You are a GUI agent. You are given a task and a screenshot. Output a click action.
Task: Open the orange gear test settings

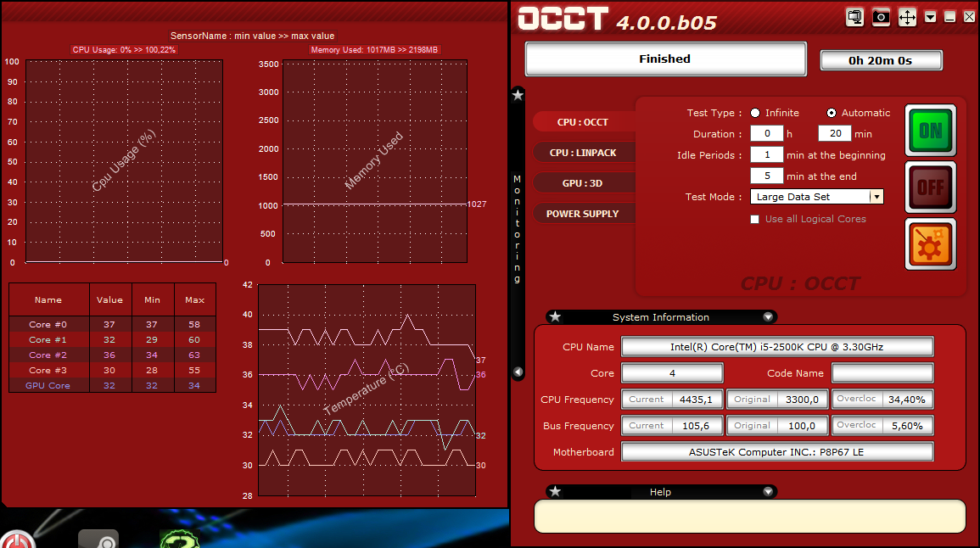(930, 244)
